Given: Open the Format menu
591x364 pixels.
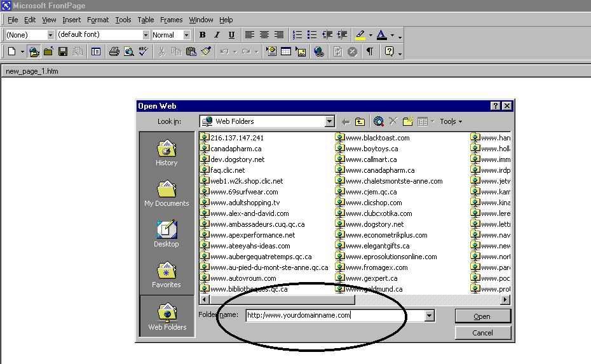Looking at the screenshot, I should (98, 20).
